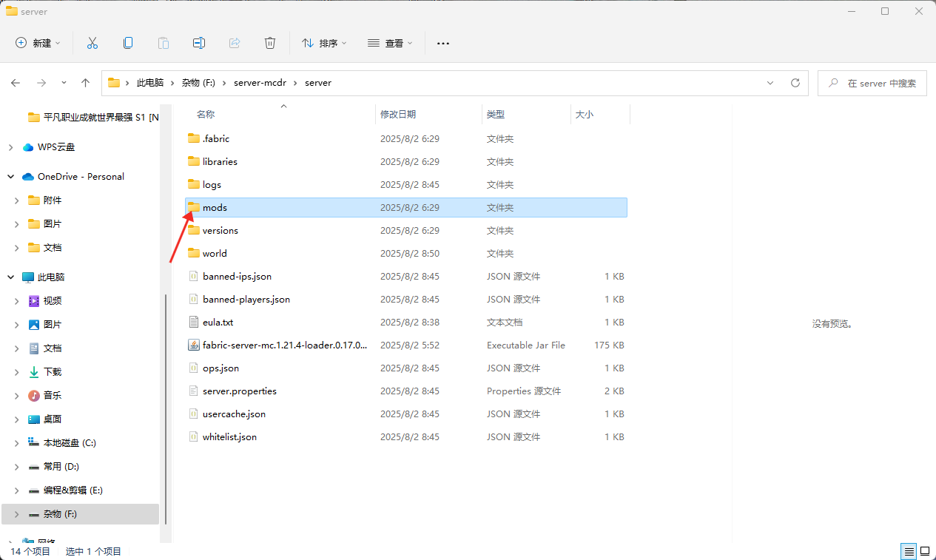Image resolution: width=936 pixels, height=560 pixels.
Task: Click the Rename icon in toolbar
Action: 199,43
